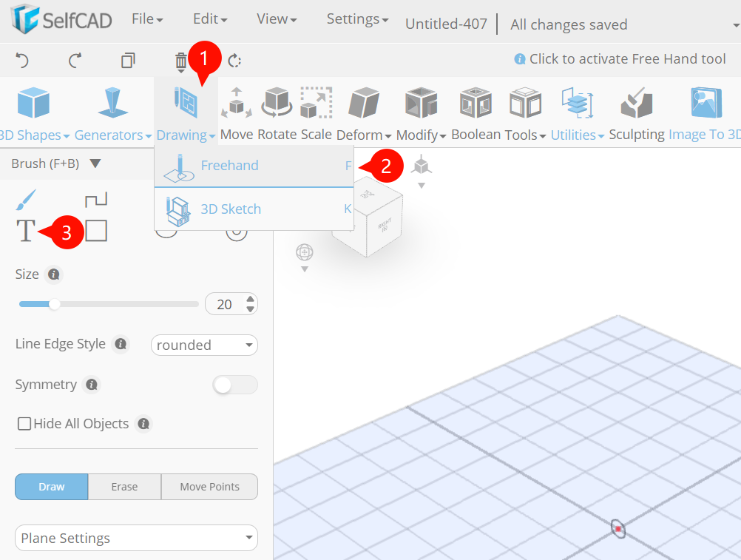Select the Erase mode button
741x560 pixels.
tap(124, 487)
